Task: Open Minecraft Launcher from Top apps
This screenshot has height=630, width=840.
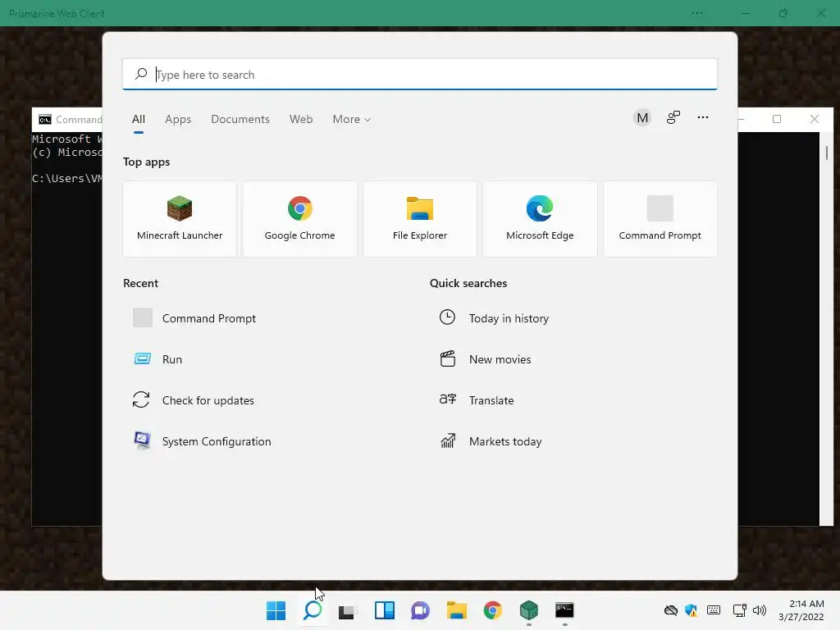Action: click(180, 219)
